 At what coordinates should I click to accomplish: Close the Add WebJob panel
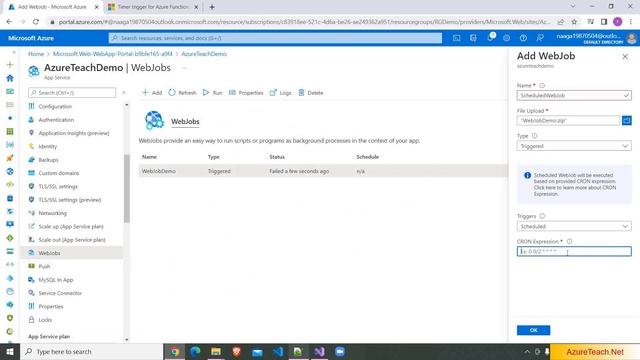(x=625, y=57)
